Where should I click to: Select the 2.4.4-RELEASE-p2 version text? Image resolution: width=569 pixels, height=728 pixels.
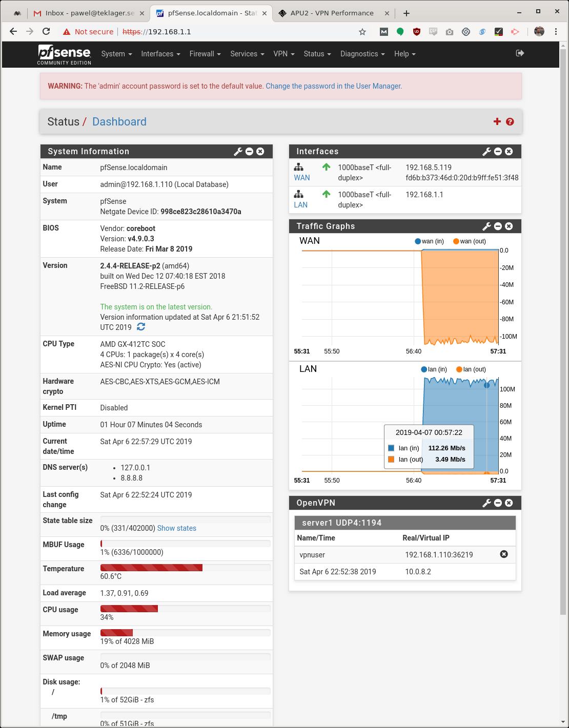(x=130, y=266)
